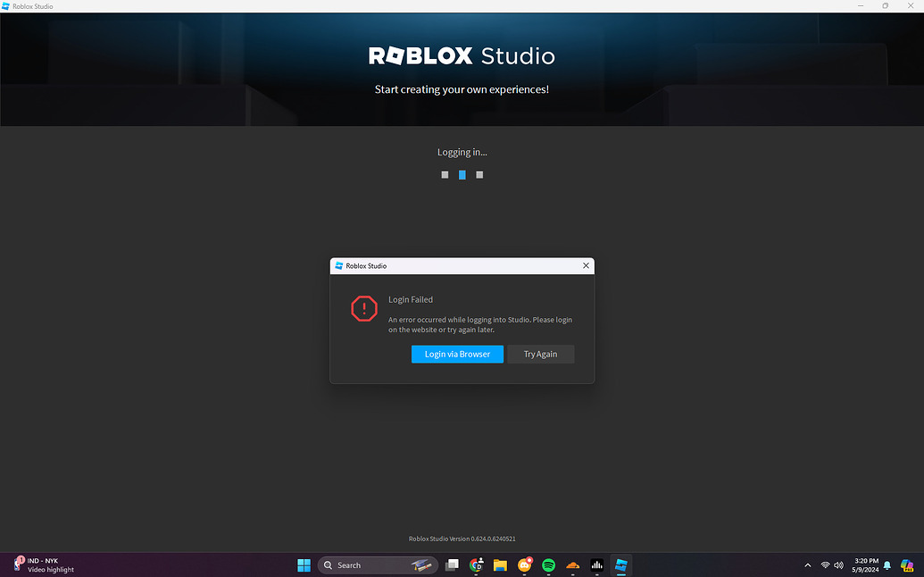Open Cloudflare WARP from the taskbar

pos(572,564)
